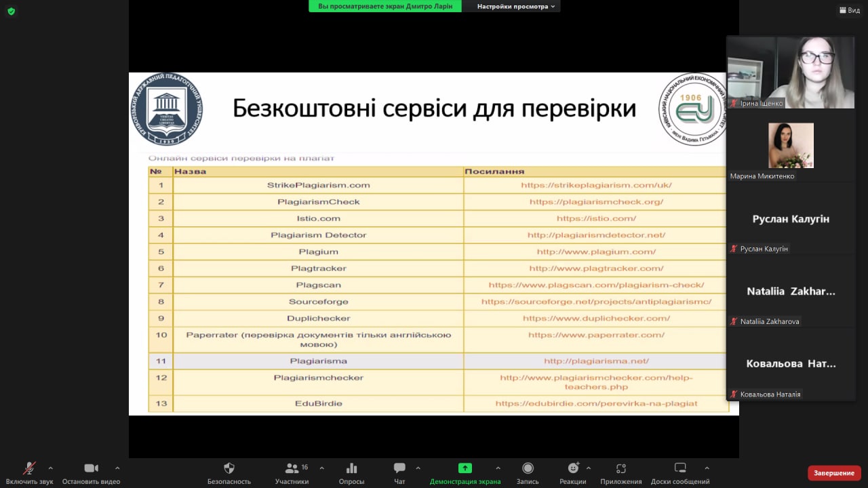Open link https://www.paperrater.com/
Image resolution: width=868 pixels, height=488 pixels.
click(596, 335)
